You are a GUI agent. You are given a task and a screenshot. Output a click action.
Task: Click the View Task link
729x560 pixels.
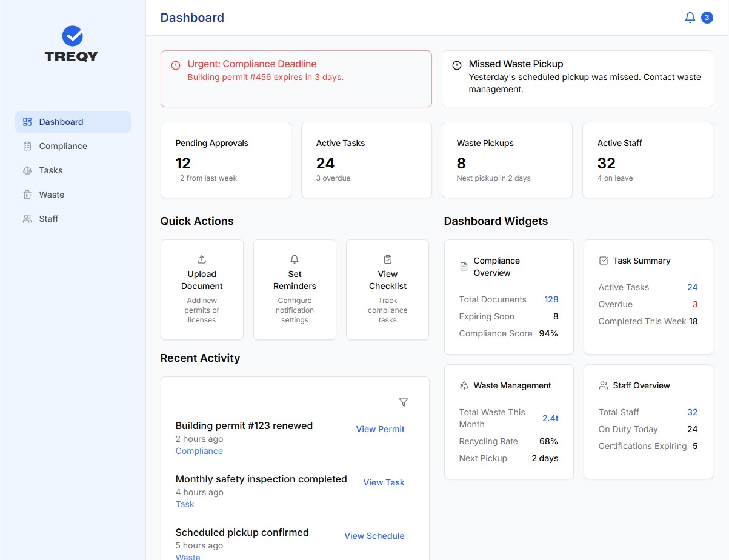(x=384, y=482)
